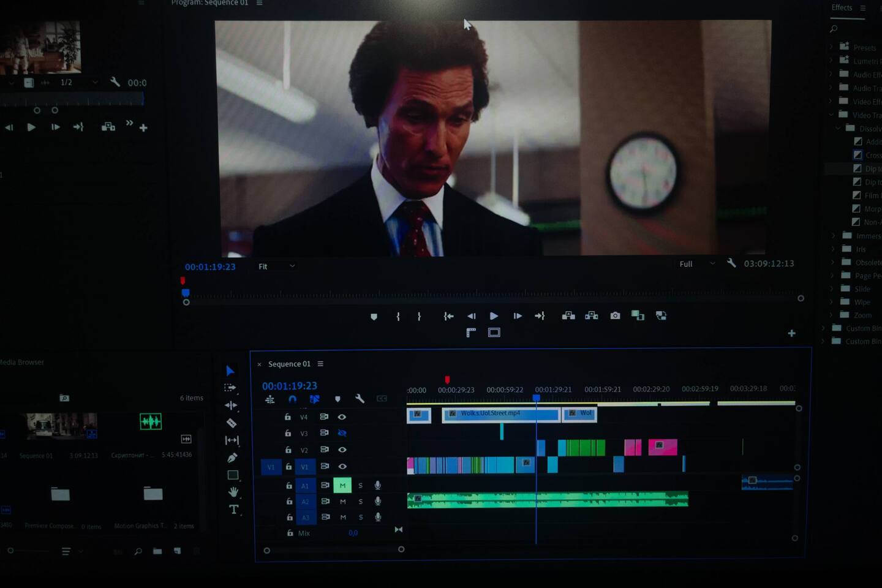The image size is (882, 588).
Task: Collapse the Dissolve folder in Effects
Action: point(838,128)
